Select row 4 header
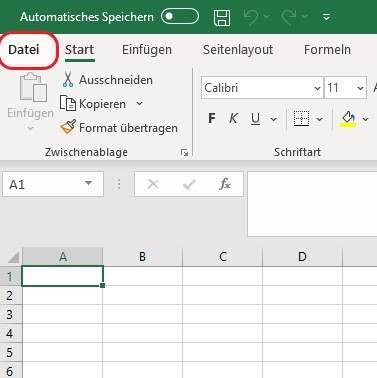 (10, 333)
